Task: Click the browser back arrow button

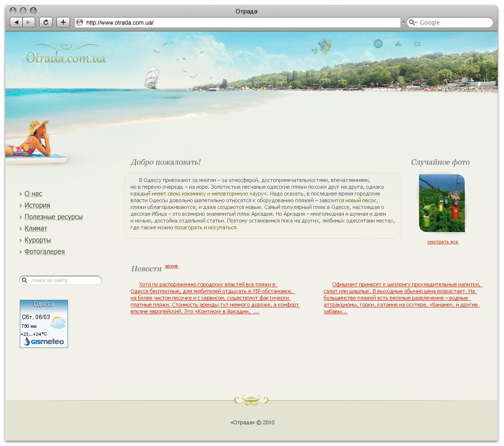Action: [16, 22]
